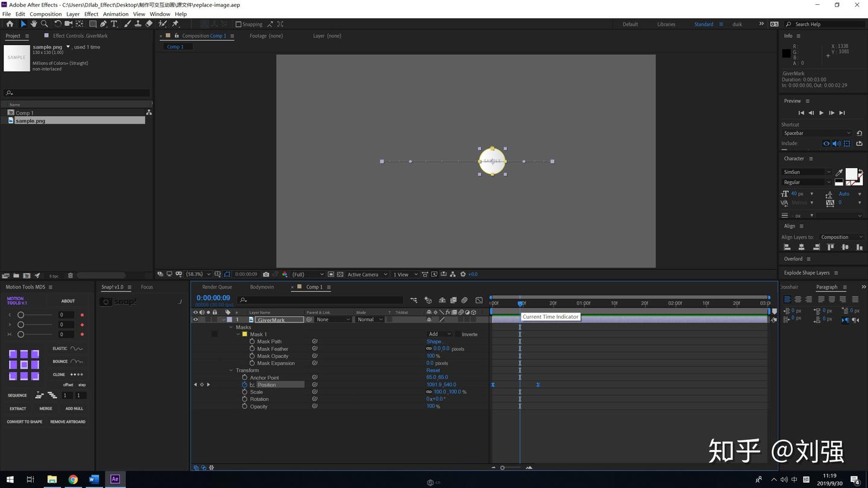The height and width of the screenshot is (488, 868).
Task: Enable the Snapping checkbox
Action: (x=239, y=25)
